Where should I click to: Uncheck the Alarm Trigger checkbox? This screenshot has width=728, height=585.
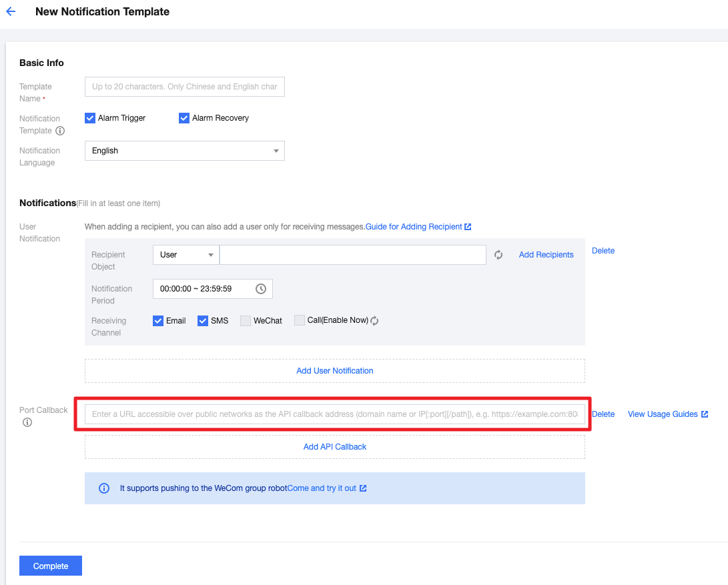tap(91, 118)
